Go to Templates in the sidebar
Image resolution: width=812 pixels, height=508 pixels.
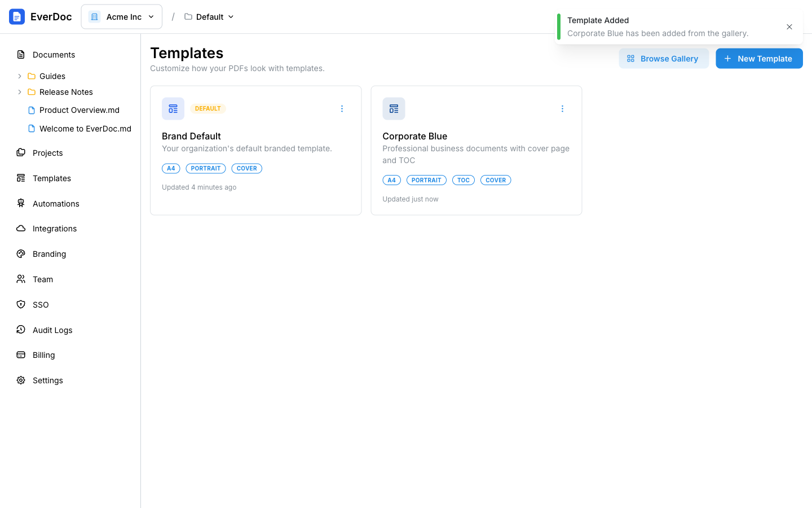[x=52, y=178]
